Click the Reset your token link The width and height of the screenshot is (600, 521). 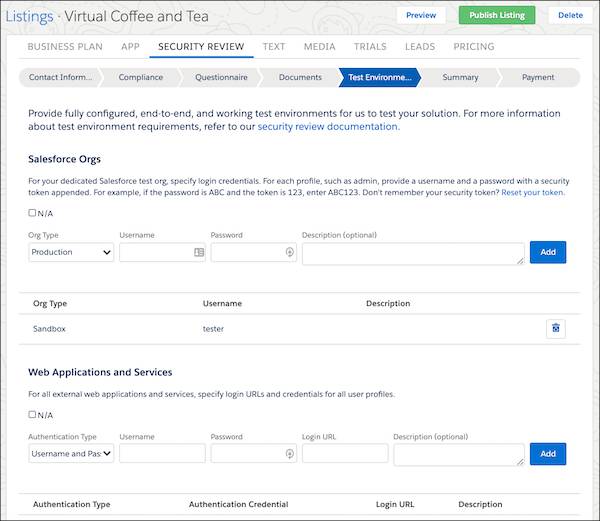(533, 192)
